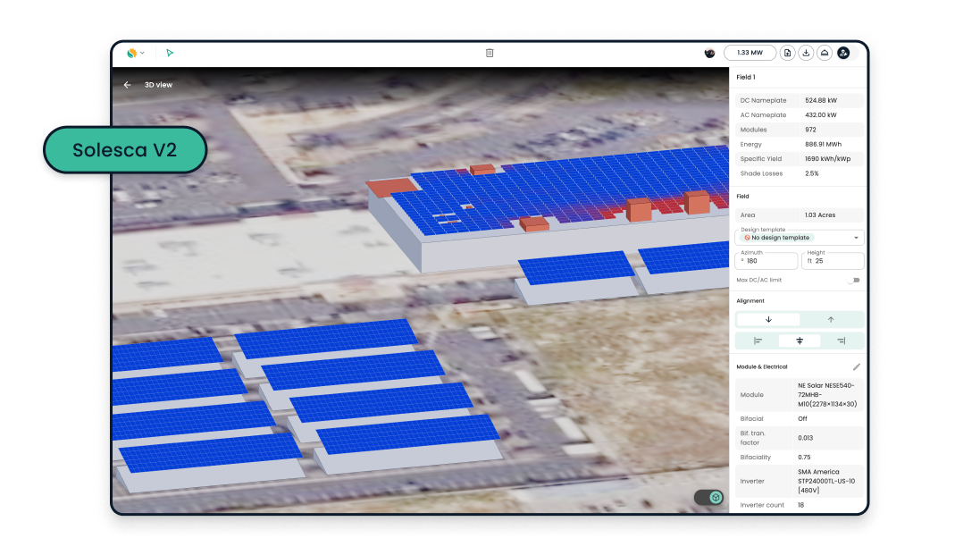The height and width of the screenshot is (555, 980).
Task: Open the trash/delete tool in the toolbar
Action: 489,53
